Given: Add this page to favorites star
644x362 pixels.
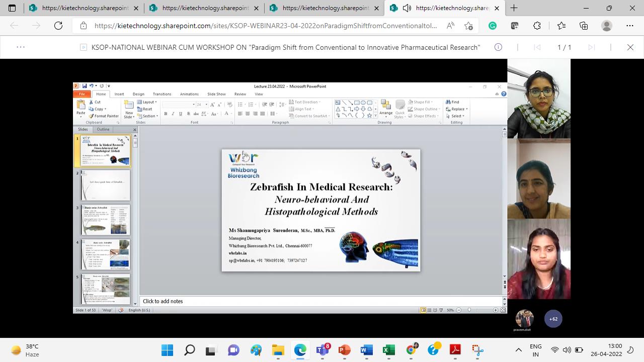Looking at the screenshot, I should tap(561, 26).
